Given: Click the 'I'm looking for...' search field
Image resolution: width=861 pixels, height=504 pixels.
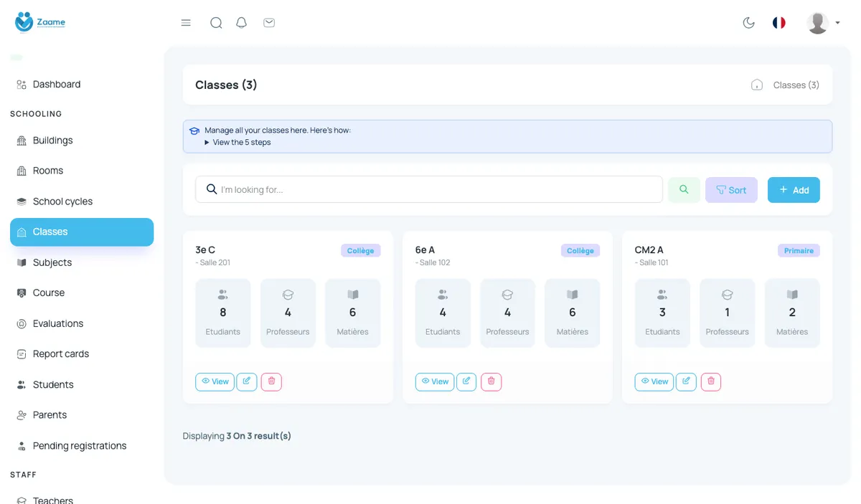Looking at the screenshot, I should (429, 189).
